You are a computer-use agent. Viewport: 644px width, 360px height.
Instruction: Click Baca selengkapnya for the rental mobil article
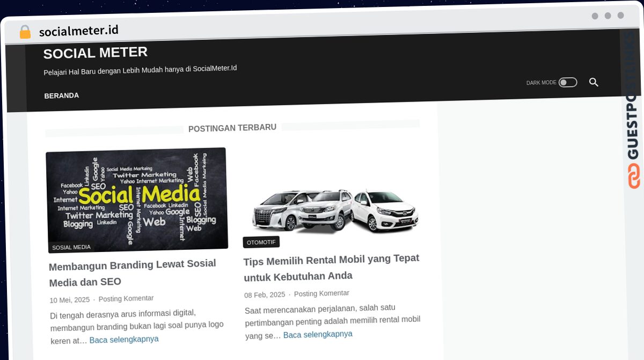point(318,334)
